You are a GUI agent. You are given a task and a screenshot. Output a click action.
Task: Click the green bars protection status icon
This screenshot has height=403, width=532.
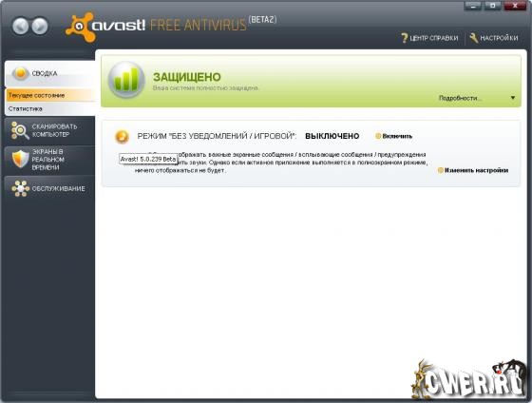(x=126, y=80)
